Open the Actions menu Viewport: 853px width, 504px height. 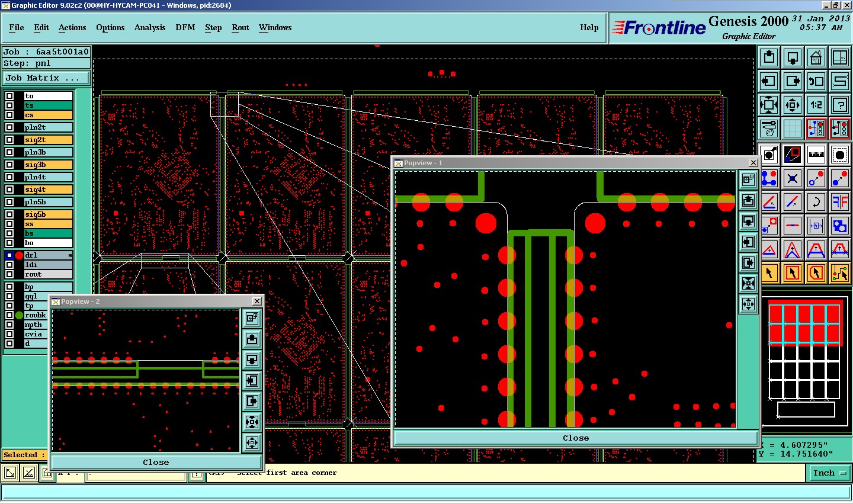click(72, 27)
